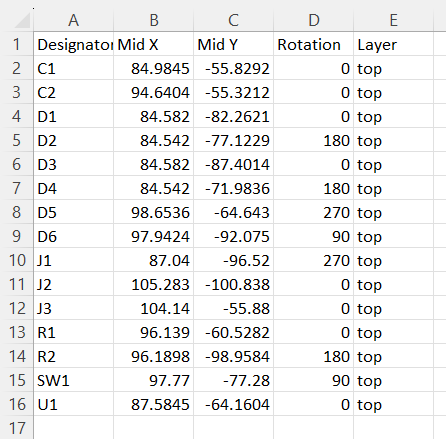
Task: Select column B header
Action: tap(154, 20)
